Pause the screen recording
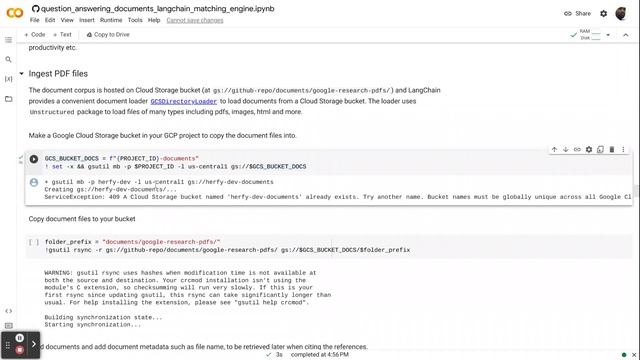640x360 pixels. point(19,338)
